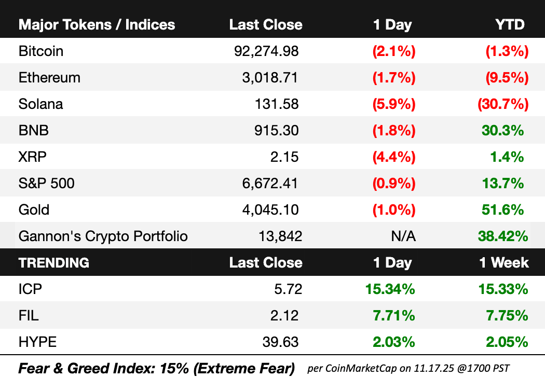This screenshot has width=545, height=392.
Task: Click the Major Tokens / Indices header
Action: 97,25
